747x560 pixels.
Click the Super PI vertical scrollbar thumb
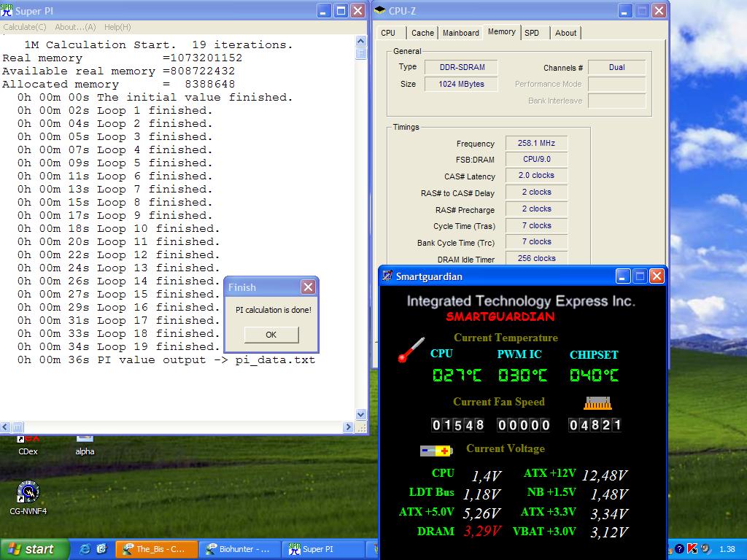360,53
